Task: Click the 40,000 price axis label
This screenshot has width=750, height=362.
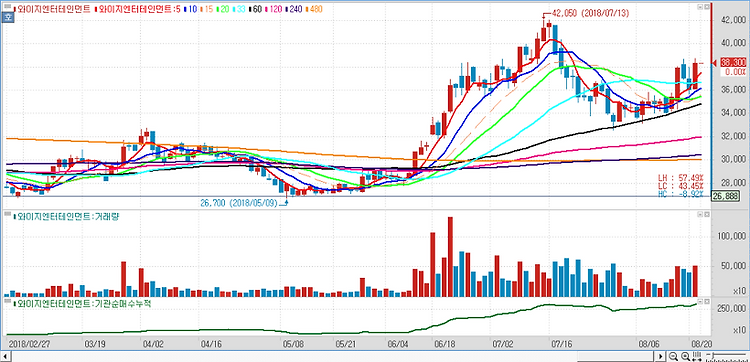Action: tap(734, 43)
